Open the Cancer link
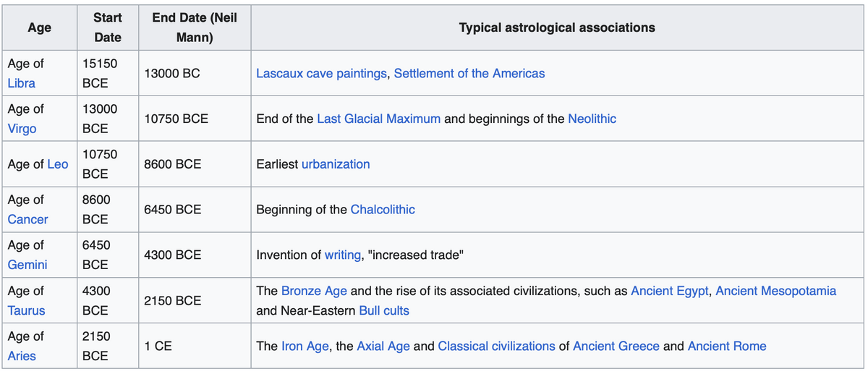The height and width of the screenshot is (374, 868). (28, 219)
